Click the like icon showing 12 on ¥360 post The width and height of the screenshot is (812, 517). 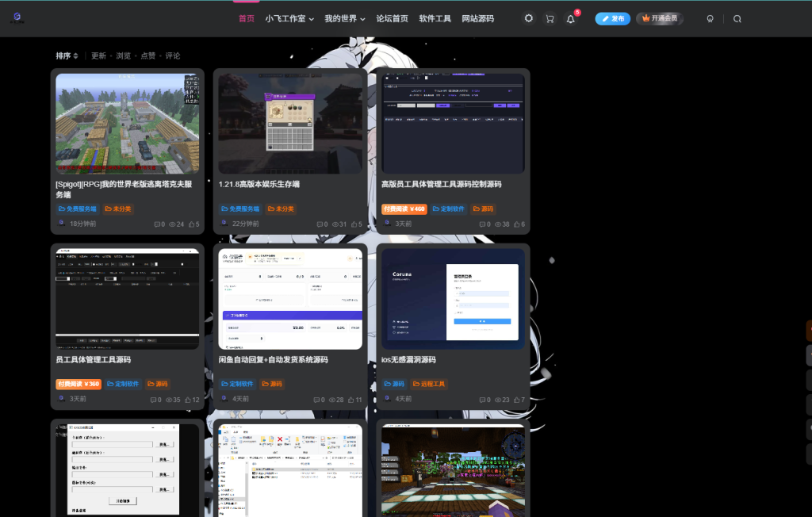188,400
